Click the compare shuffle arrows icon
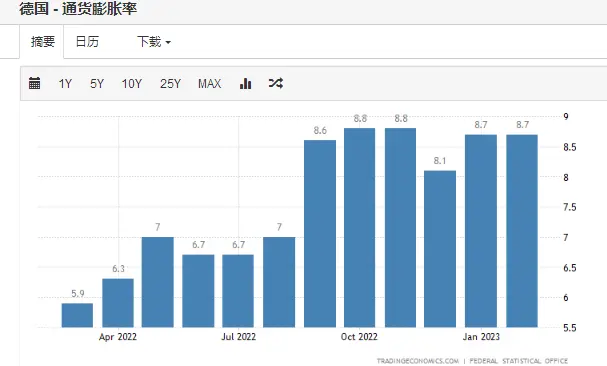The width and height of the screenshot is (607, 366). pos(276,83)
